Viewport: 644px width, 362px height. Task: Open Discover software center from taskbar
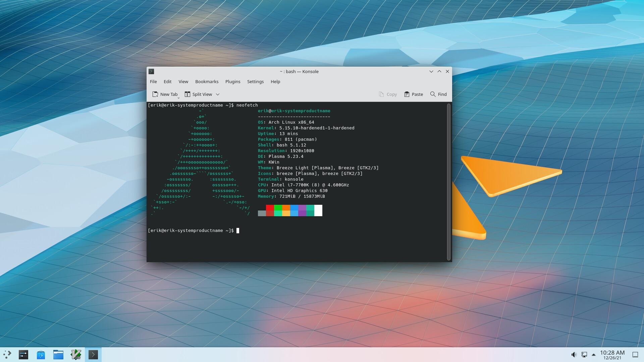click(x=41, y=355)
